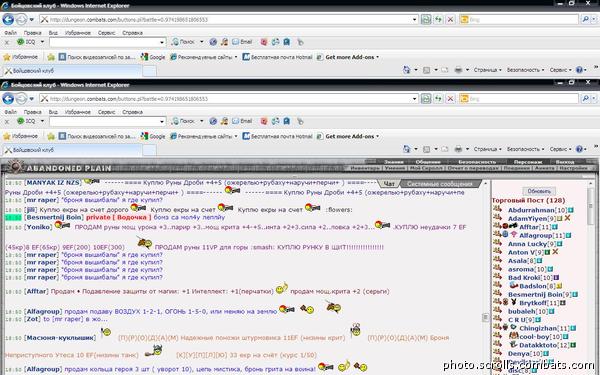Expand the Общение game menu
The width and height of the screenshot is (600, 375).
pyautogui.click(x=428, y=162)
